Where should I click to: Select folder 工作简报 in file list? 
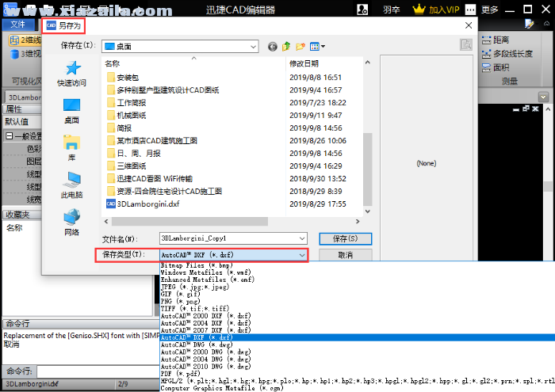(126, 102)
